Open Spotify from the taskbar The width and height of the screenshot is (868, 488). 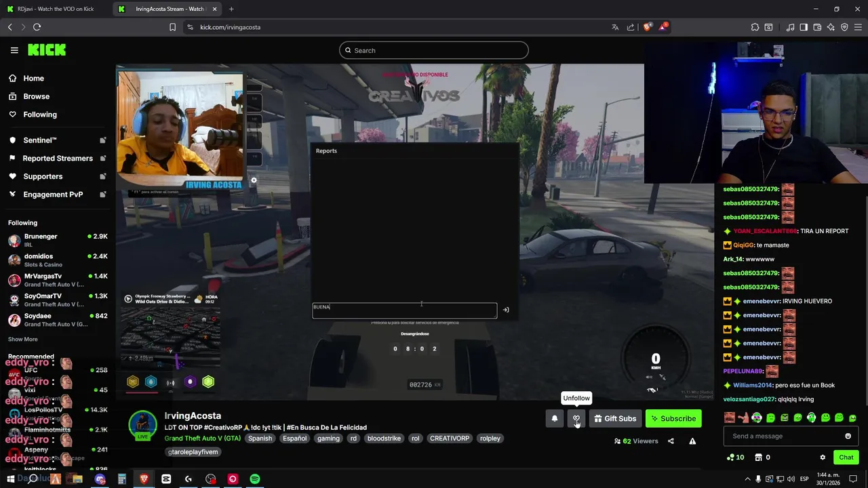(x=254, y=479)
